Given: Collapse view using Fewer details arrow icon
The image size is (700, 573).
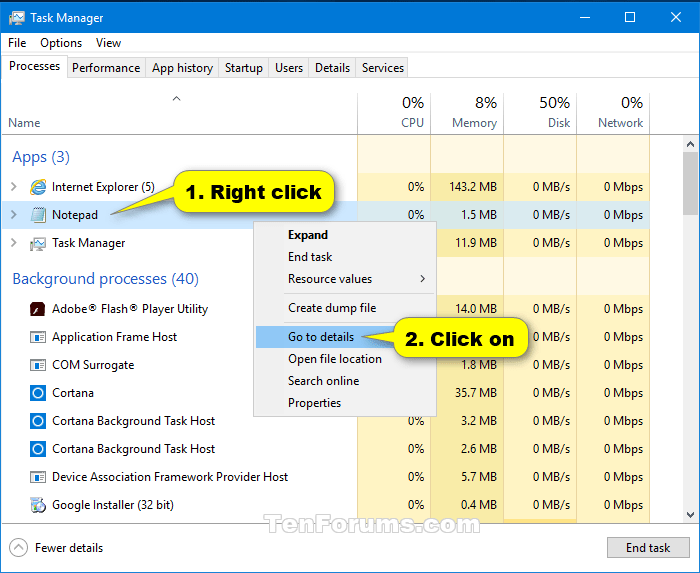Looking at the screenshot, I should 18,548.
